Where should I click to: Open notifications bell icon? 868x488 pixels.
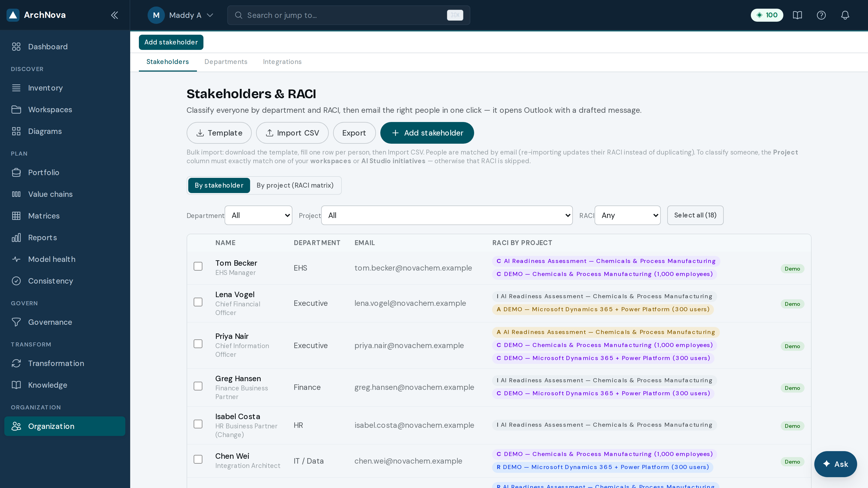(x=845, y=15)
